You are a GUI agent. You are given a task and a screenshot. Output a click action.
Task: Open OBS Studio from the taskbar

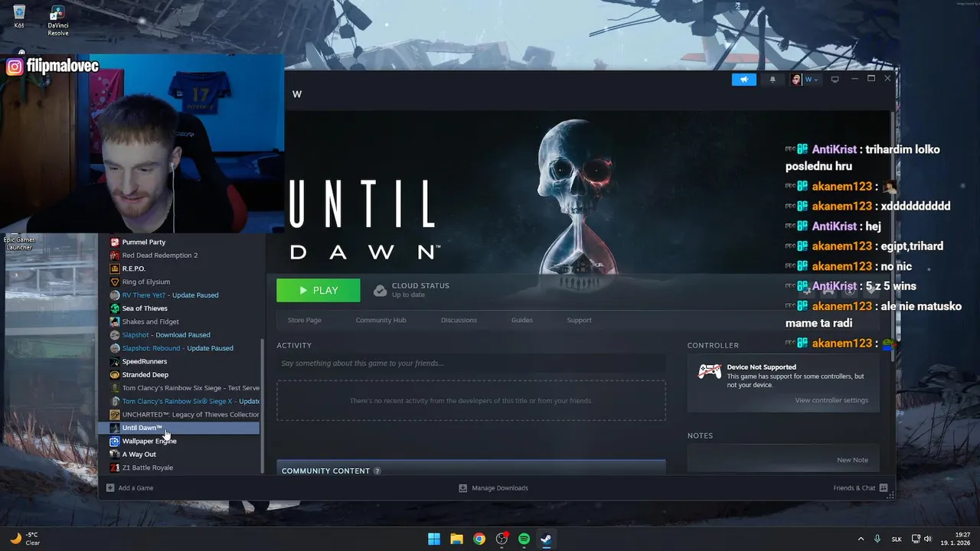pos(501,539)
